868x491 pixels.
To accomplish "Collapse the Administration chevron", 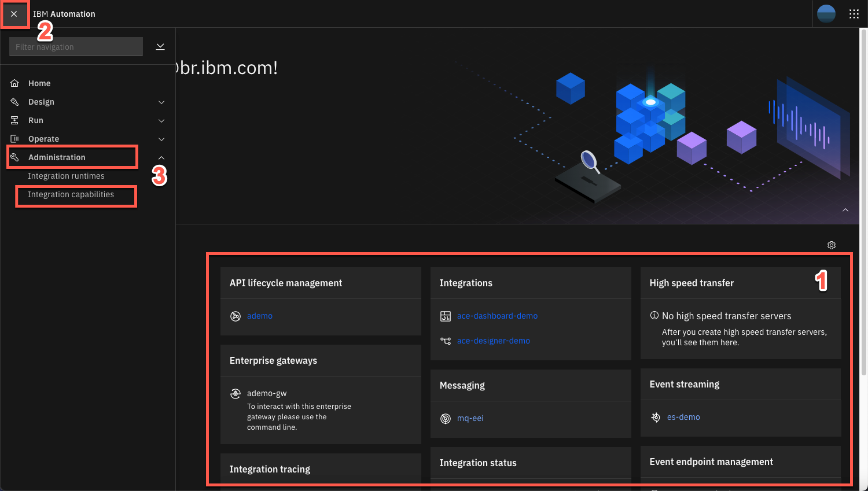I will (x=161, y=158).
